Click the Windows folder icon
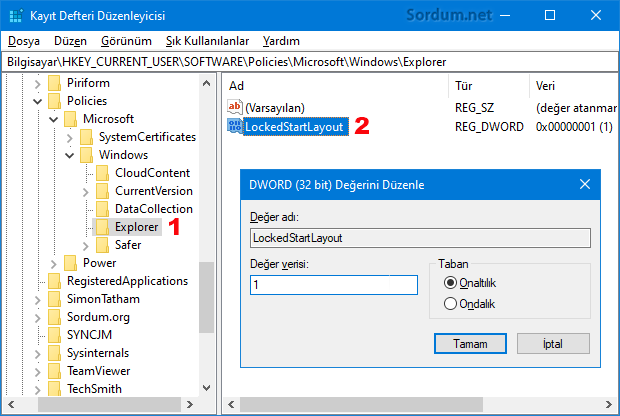 point(86,155)
